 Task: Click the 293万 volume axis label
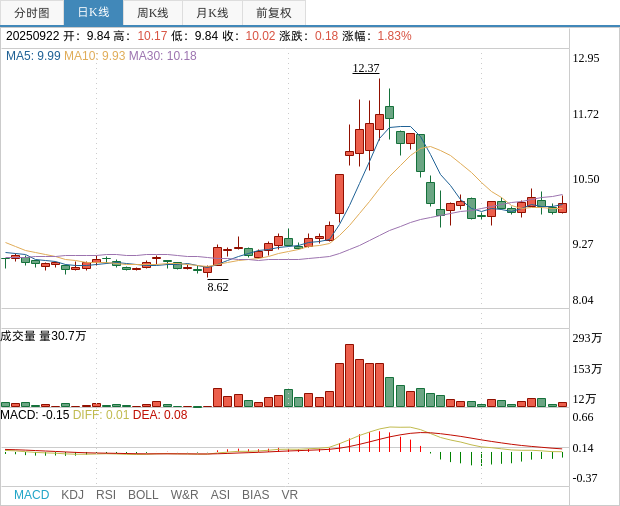[587, 338]
